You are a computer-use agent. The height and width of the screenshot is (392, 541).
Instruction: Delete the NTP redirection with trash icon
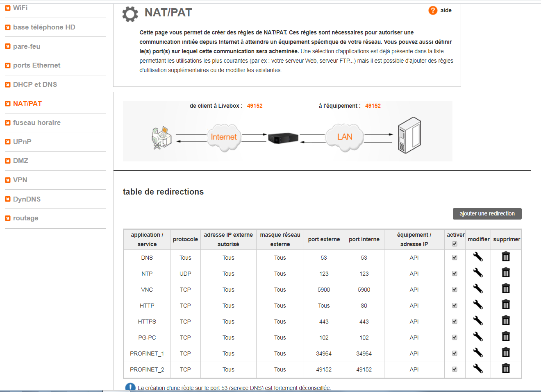(506, 273)
